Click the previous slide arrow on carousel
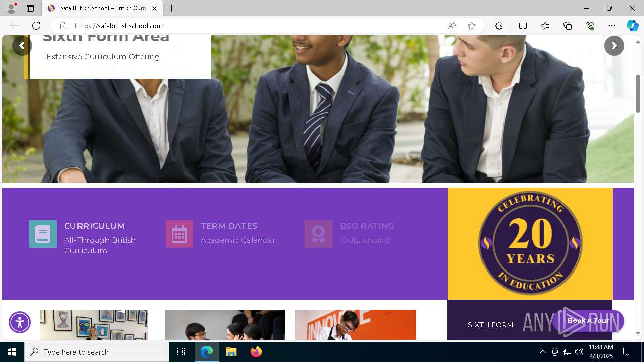 tap(22, 46)
